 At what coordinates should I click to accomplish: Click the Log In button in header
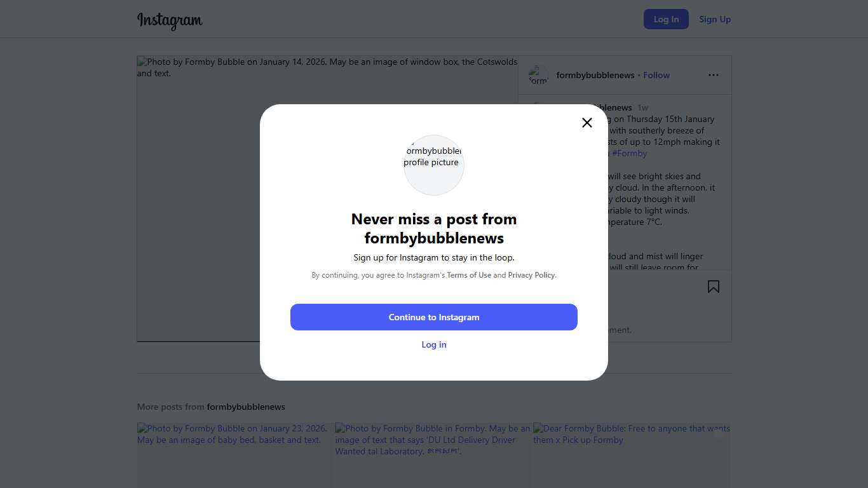[666, 19]
